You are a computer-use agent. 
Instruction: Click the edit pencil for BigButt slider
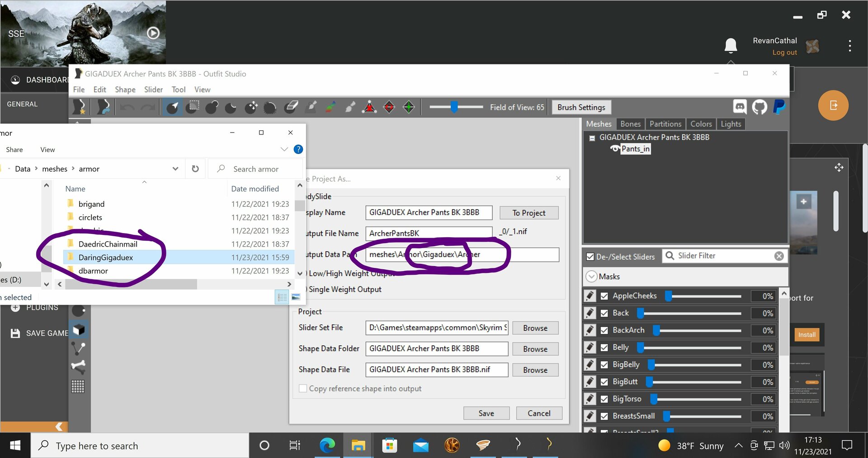click(590, 382)
